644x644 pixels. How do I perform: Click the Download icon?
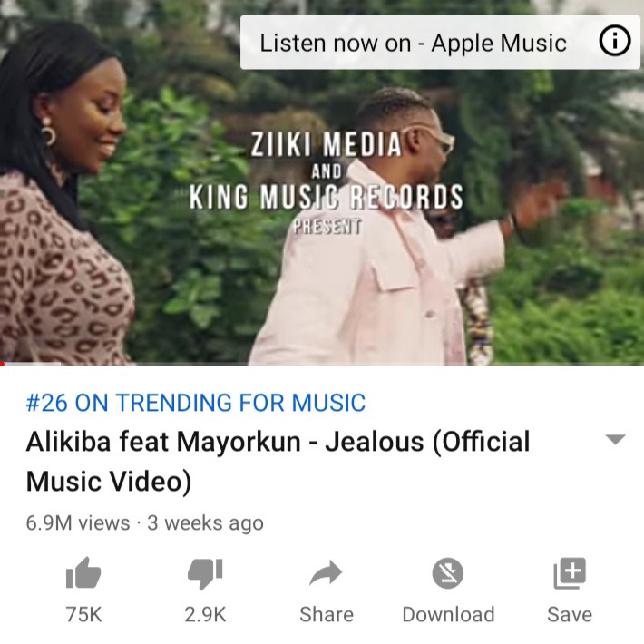click(x=448, y=573)
